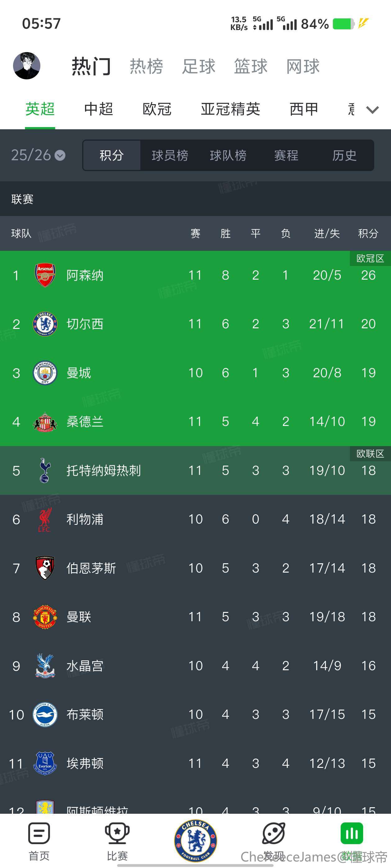Switch to the 中超 league tab

98,109
